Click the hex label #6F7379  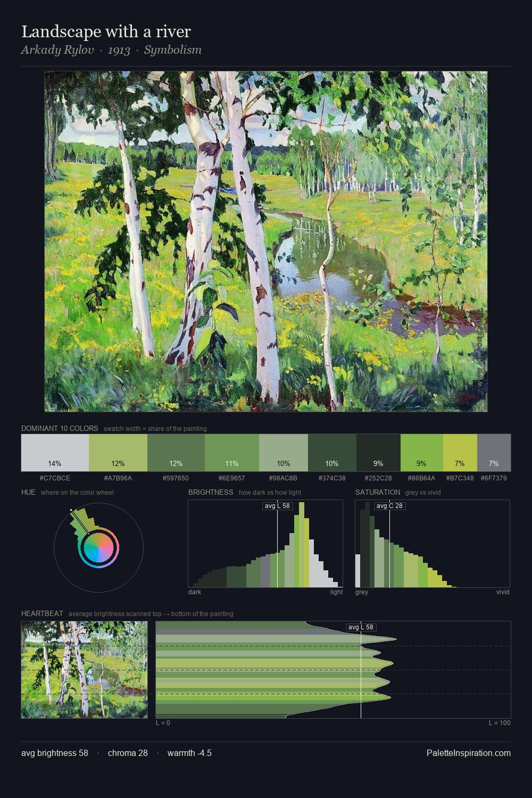point(494,478)
